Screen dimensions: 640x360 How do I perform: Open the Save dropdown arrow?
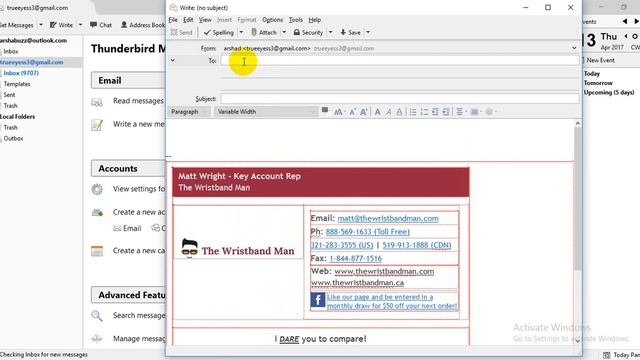point(368,32)
